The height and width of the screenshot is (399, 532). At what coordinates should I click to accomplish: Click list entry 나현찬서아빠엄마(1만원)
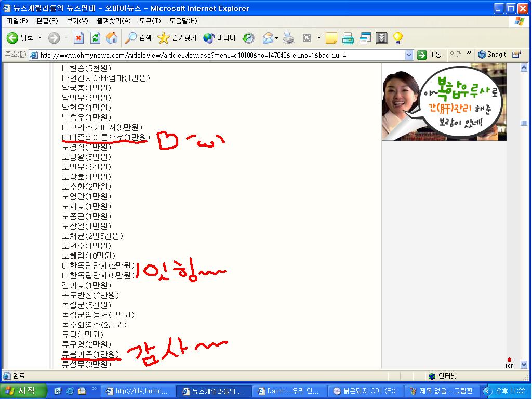coord(105,78)
